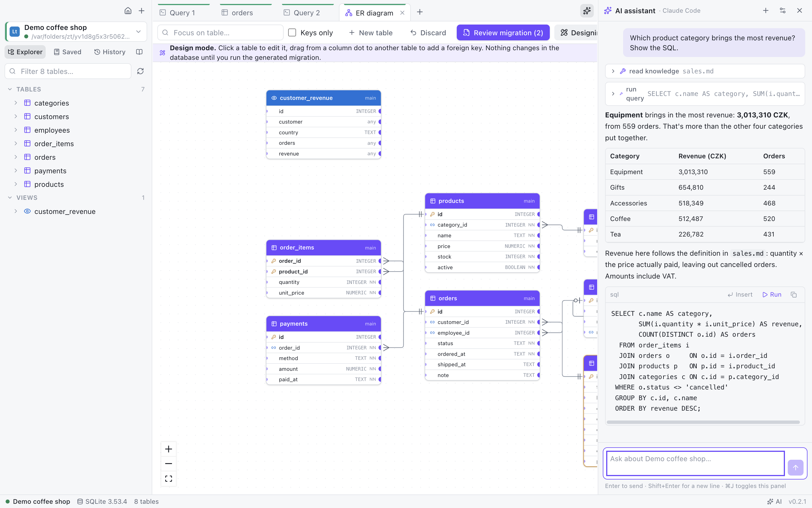Toggle the AI assistant sparkle button
The width and height of the screenshot is (812, 508).
[587, 11]
